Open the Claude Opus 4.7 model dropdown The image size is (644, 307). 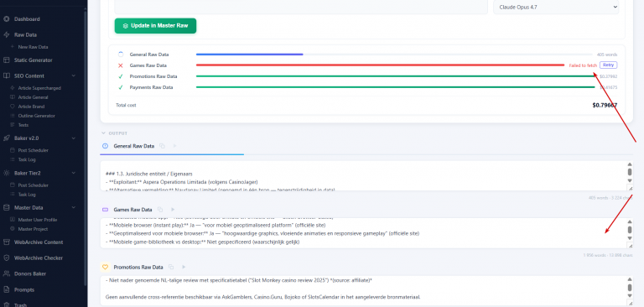click(556, 7)
